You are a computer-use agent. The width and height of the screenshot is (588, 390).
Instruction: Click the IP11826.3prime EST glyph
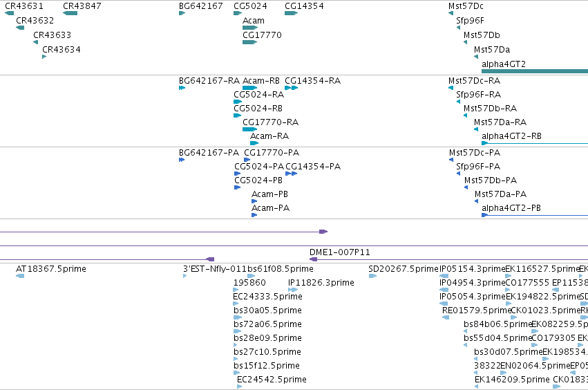(x=293, y=290)
